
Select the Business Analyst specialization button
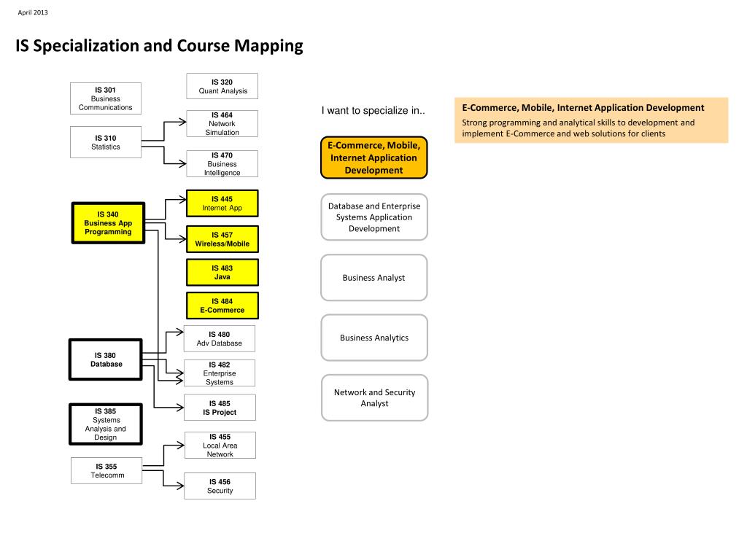(x=374, y=278)
